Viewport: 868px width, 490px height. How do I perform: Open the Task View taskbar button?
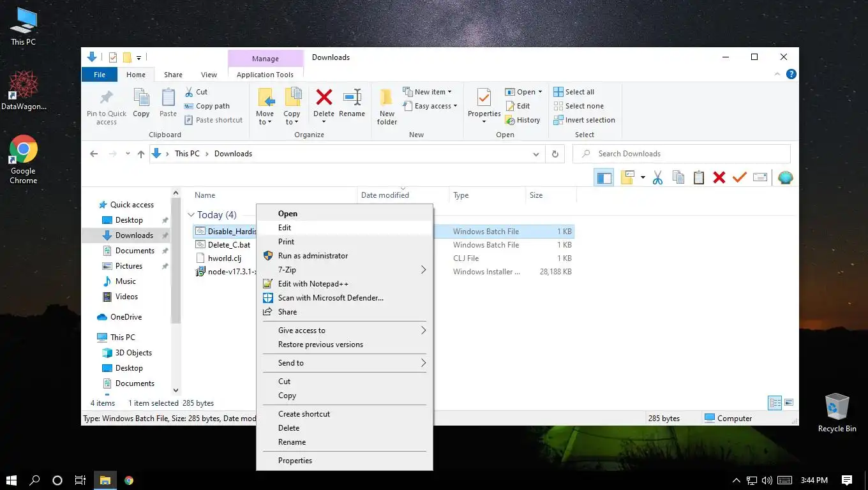80,480
